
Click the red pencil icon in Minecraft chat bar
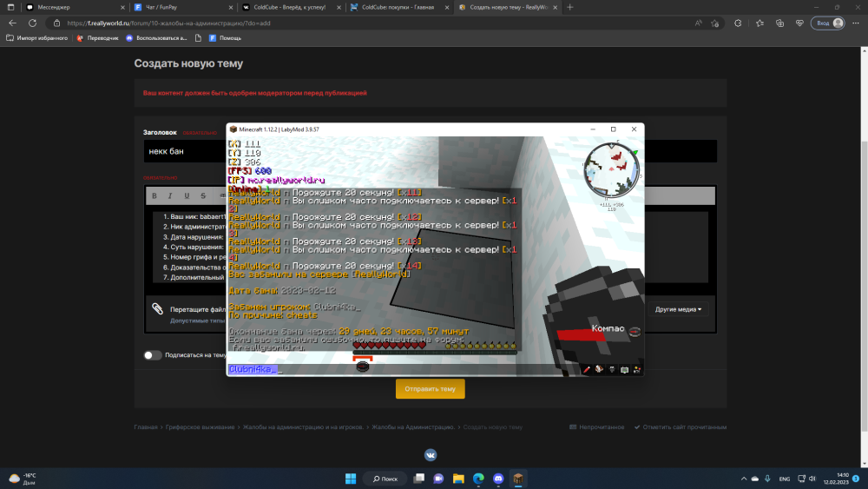[x=586, y=369]
